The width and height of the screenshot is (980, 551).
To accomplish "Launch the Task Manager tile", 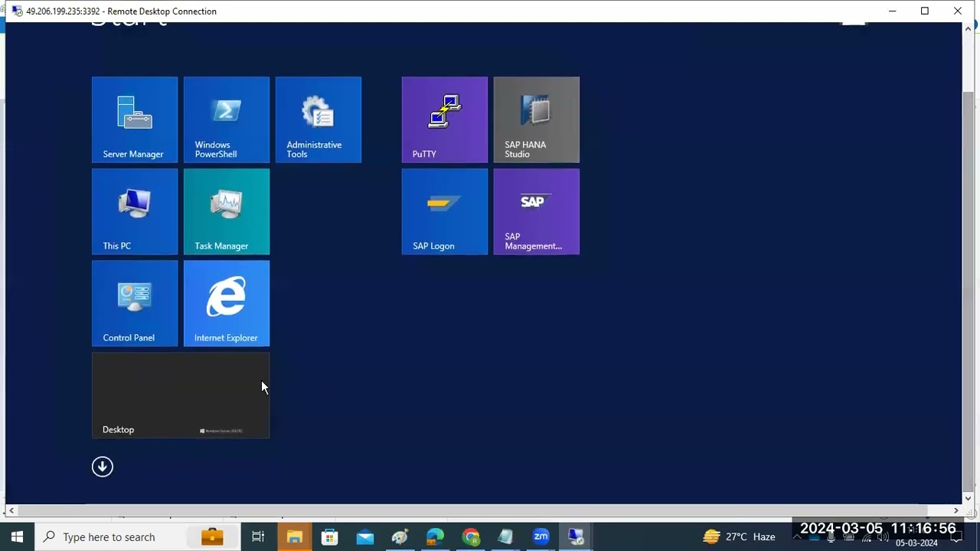I will pos(227,211).
